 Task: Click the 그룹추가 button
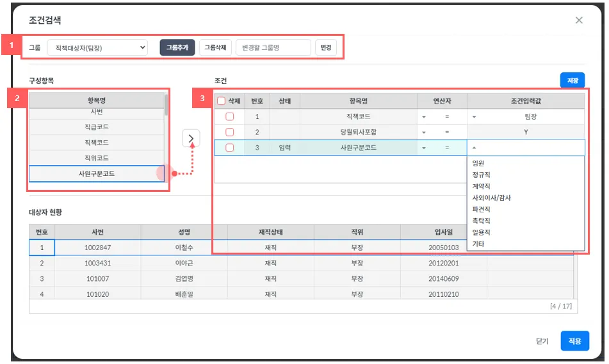pos(177,47)
